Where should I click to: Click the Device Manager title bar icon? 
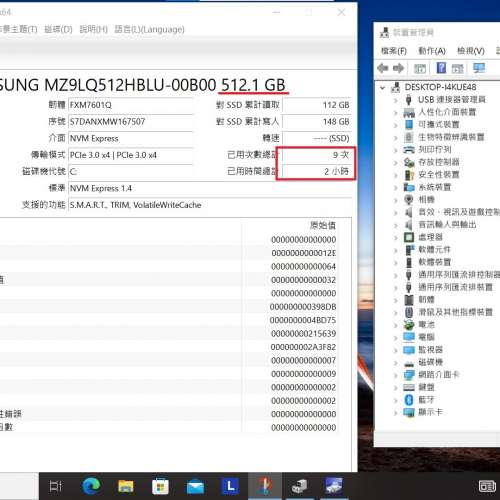pyautogui.click(x=385, y=32)
